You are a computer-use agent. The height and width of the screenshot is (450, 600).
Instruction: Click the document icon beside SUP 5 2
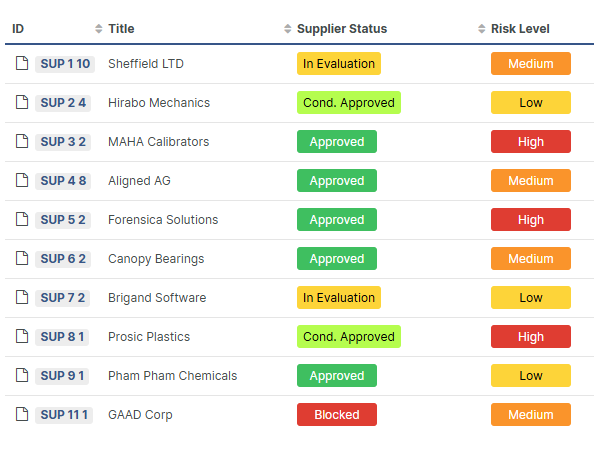click(x=22, y=220)
